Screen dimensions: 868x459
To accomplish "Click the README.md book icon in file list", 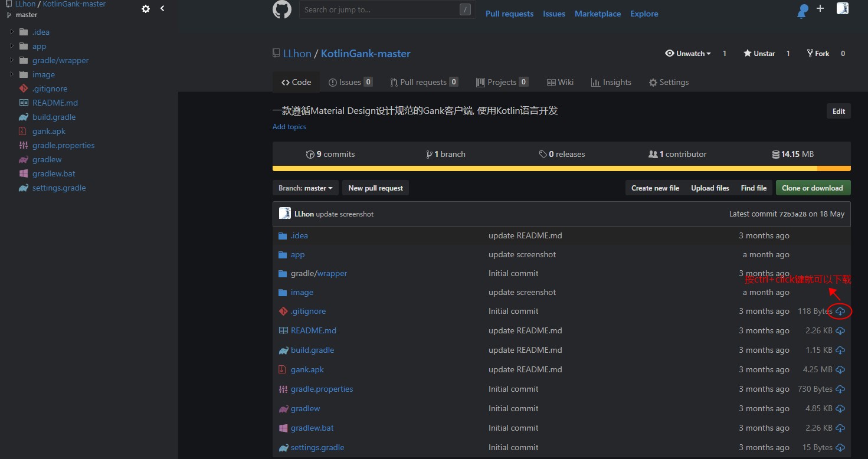I will [x=283, y=330].
